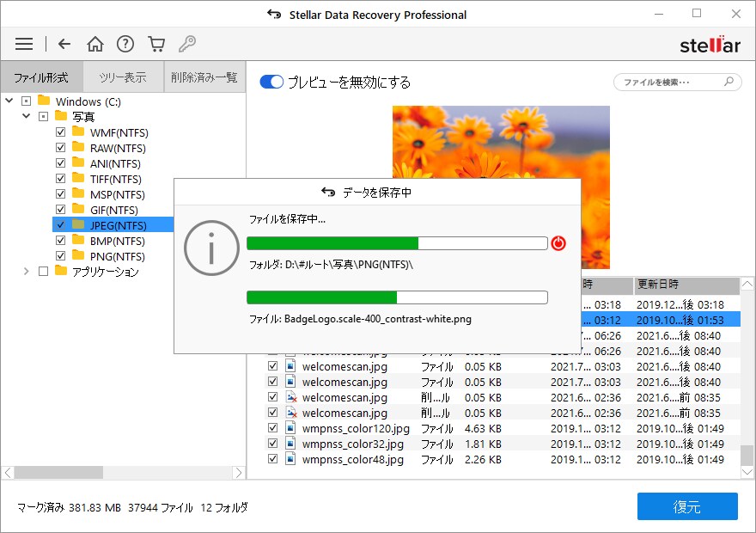Click the MSP(NTFS) folder icon
Screen dimensions: 756x533
click(78, 193)
